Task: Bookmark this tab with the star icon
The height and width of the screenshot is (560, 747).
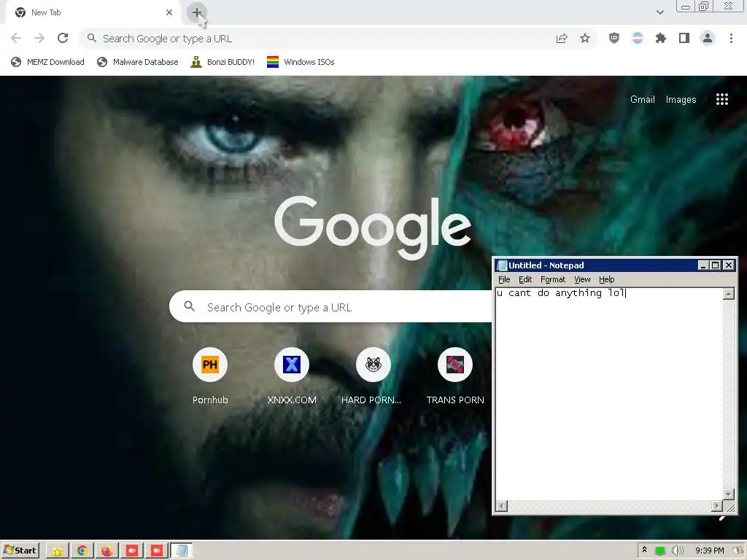Action: pos(585,38)
